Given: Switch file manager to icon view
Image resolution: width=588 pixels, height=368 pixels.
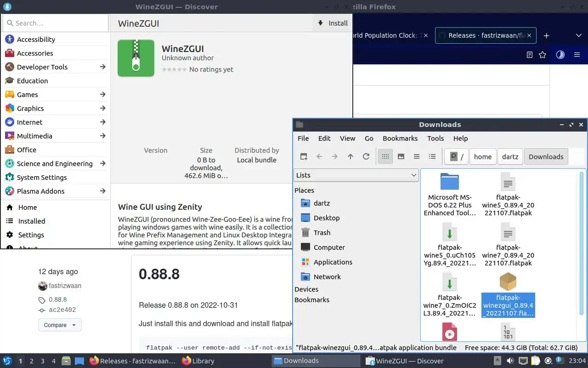Looking at the screenshot, I should coord(385,156).
